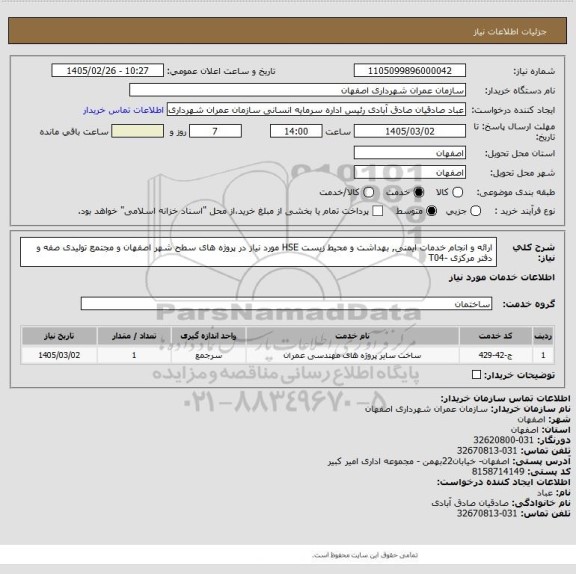Click the buyer organization name field
This screenshot has width=576, height=574.
[x=297, y=90]
